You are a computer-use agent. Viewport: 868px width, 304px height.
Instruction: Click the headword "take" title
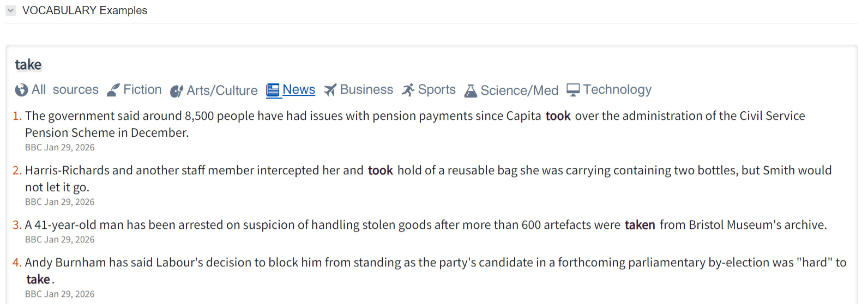(x=28, y=65)
